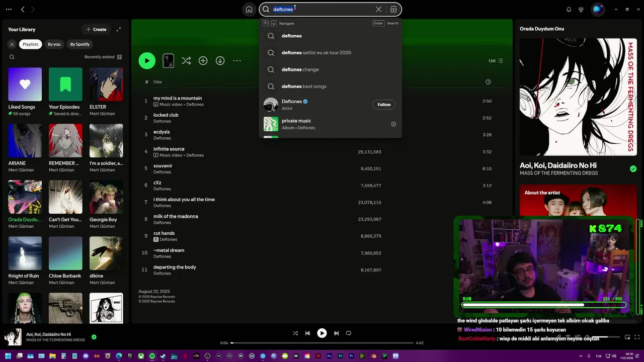
Task: Open the Aoi, Koi, Daidaiiro No Hi title
Action: tap(558, 165)
